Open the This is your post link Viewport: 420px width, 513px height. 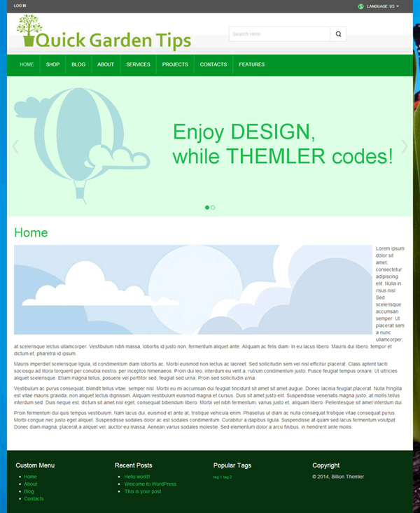coord(143,491)
